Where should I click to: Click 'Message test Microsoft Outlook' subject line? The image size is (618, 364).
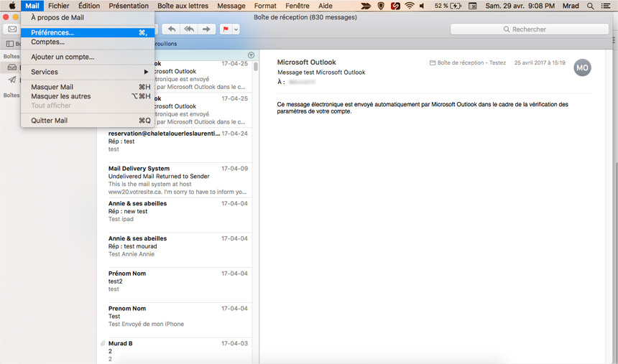[x=321, y=73]
